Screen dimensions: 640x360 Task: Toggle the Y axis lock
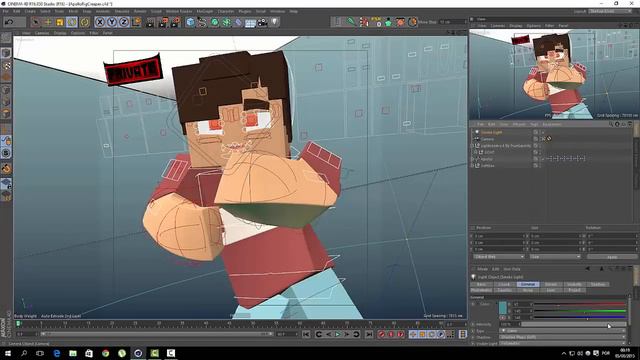tap(111, 22)
